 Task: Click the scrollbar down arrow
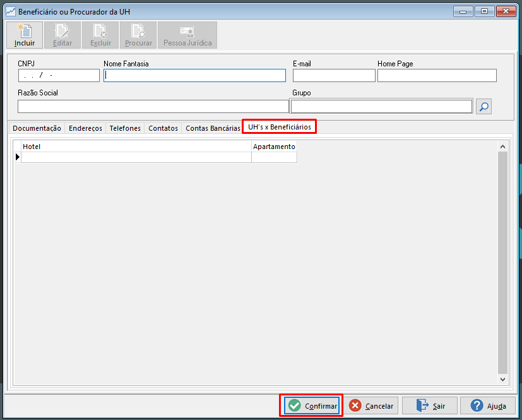click(502, 379)
